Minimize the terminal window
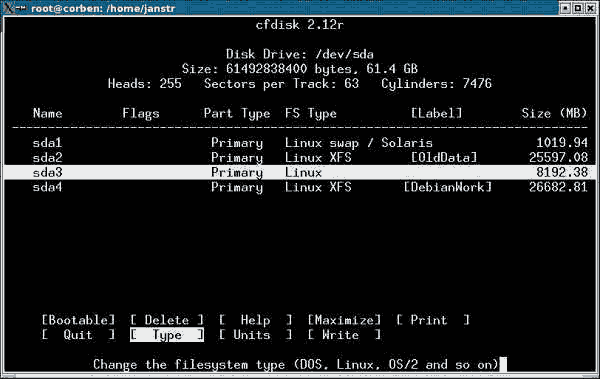The image size is (600, 379). [x=565, y=8]
